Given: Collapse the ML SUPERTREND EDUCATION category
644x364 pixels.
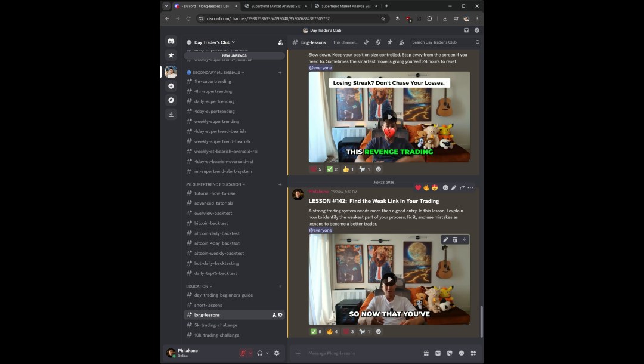Looking at the screenshot, I should [216, 184].
